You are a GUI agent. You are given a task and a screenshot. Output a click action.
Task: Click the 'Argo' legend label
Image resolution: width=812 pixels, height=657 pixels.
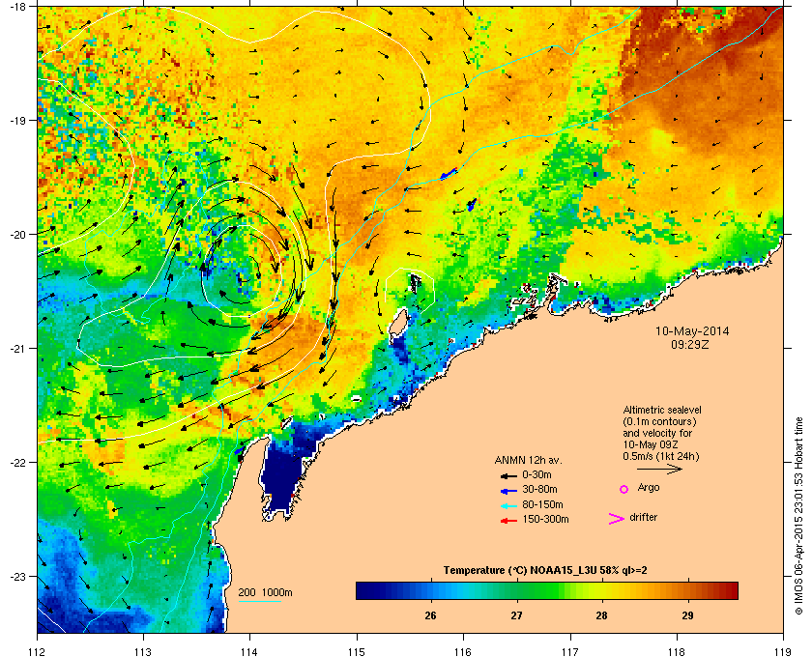tap(649, 488)
